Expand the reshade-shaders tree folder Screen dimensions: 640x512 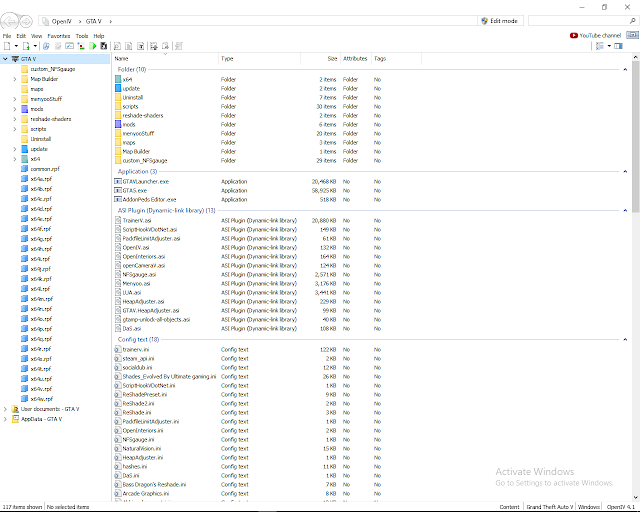[x=15, y=119]
